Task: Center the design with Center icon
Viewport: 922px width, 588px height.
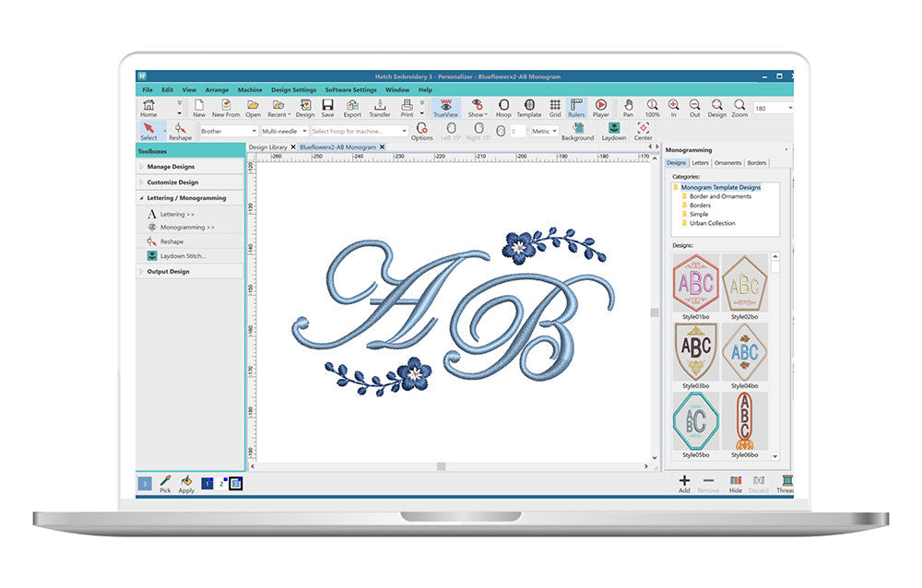Action: (x=643, y=131)
